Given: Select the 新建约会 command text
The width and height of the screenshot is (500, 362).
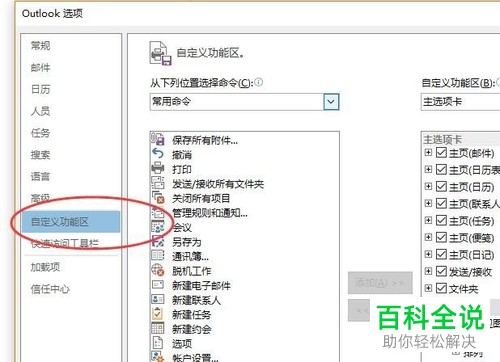Looking at the screenshot, I should 192,329.
